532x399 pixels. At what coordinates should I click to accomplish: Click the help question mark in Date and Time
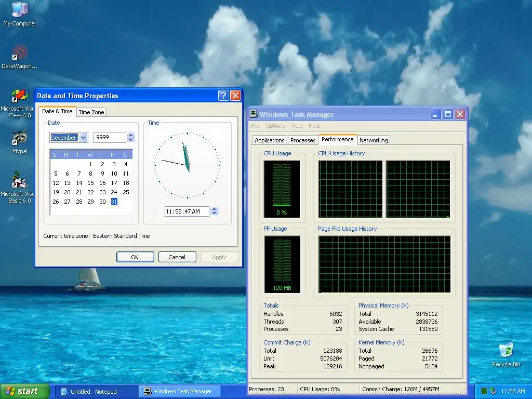(x=223, y=96)
